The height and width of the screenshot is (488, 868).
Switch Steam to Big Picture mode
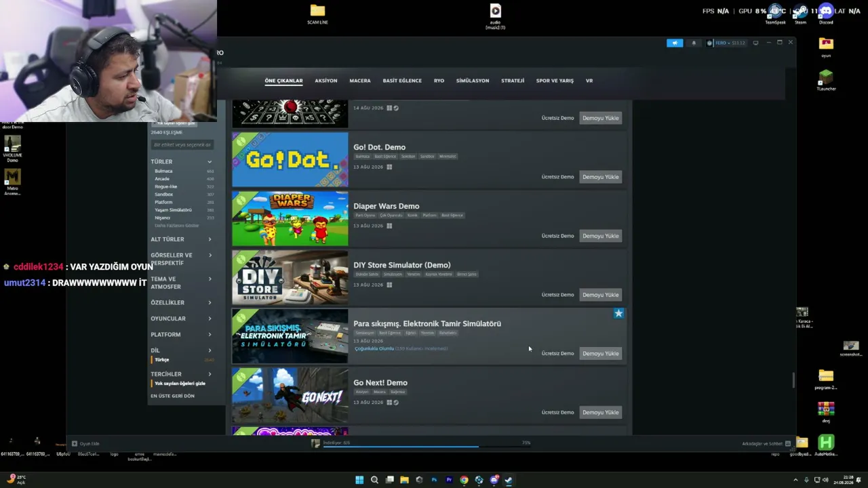point(755,43)
